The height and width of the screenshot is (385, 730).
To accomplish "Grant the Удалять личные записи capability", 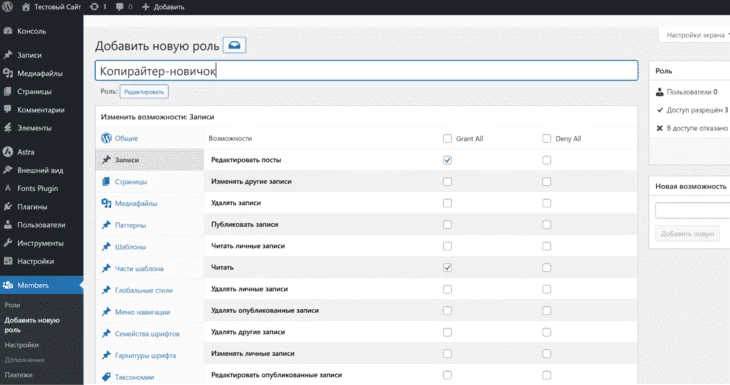I will [447, 289].
